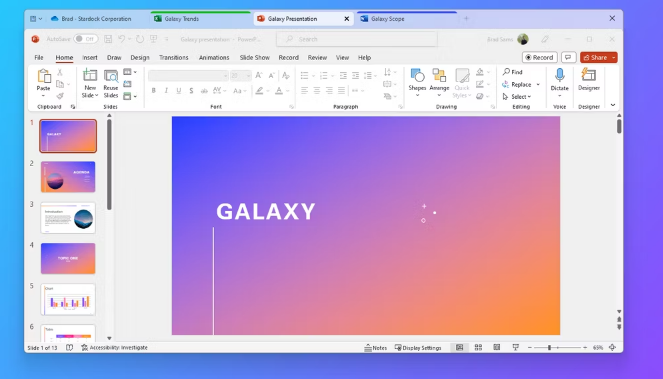The width and height of the screenshot is (663, 379).
Task: Adjust the zoom slider handle
Action: click(549, 347)
